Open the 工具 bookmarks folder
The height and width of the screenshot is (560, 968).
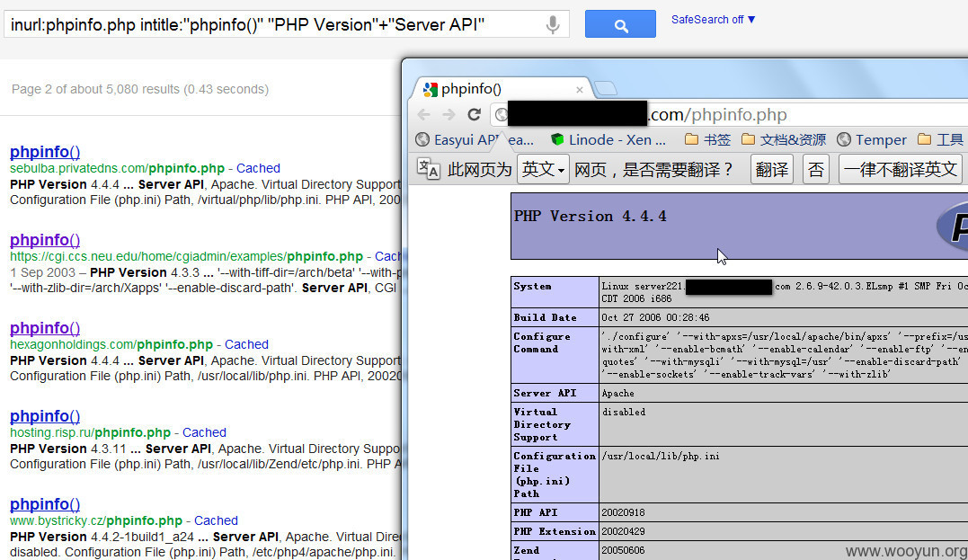[940, 140]
